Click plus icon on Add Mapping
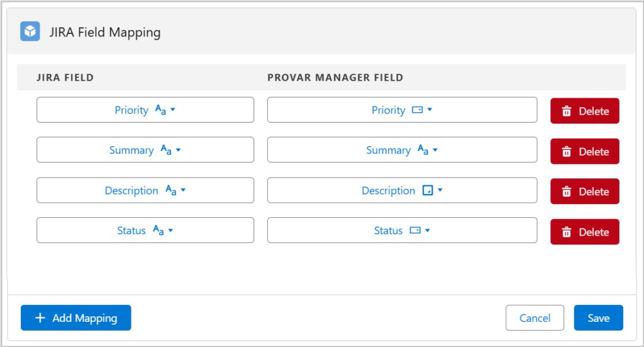This screenshot has height=347, width=644. [x=40, y=318]
